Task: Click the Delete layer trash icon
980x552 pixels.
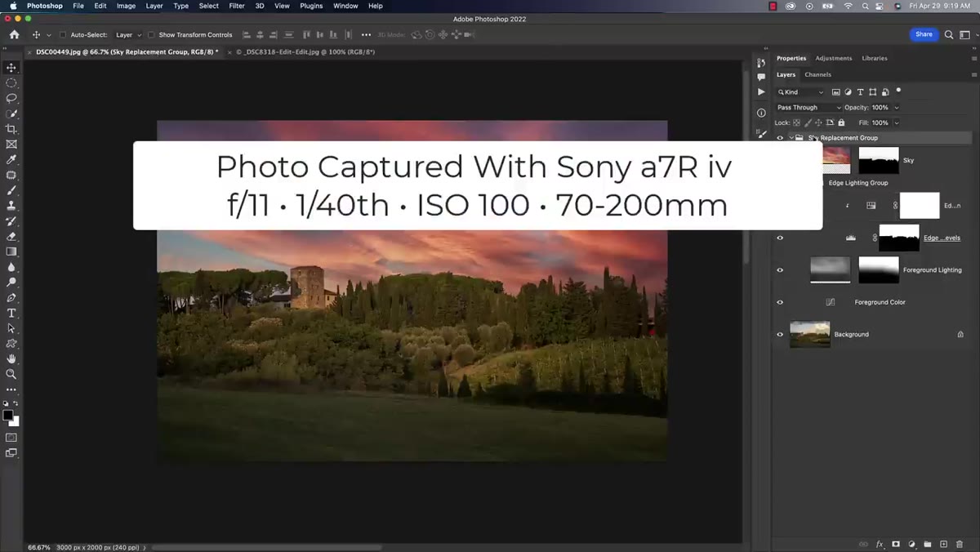Action: tap(960, 544)
